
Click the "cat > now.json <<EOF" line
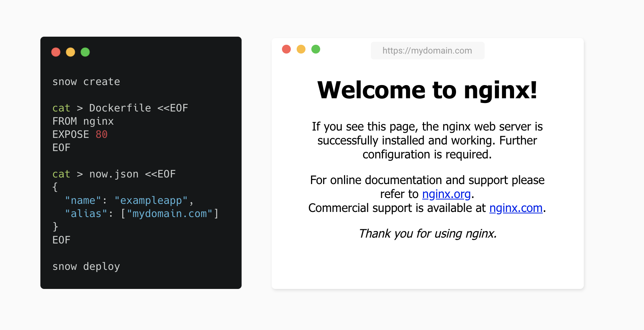pyautogui.click(x=114, y=174)
